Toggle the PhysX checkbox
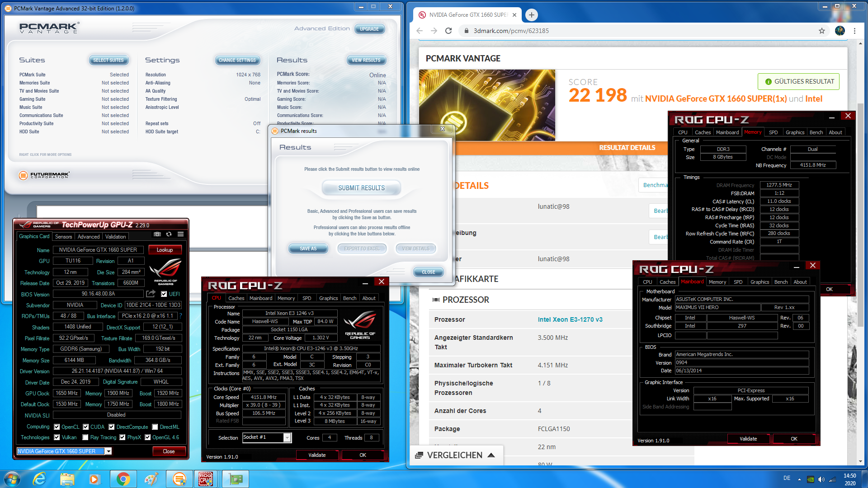The image size is (868, 488). point(123,437)
